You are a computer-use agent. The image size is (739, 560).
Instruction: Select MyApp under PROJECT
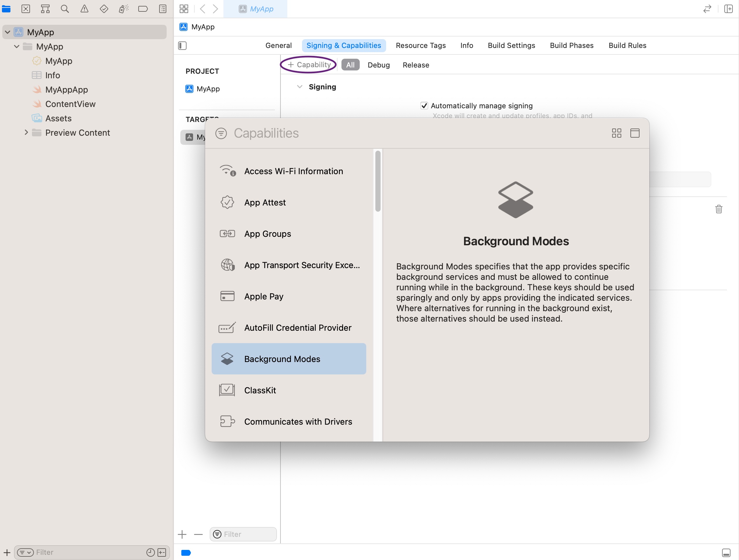pos(203,89)
